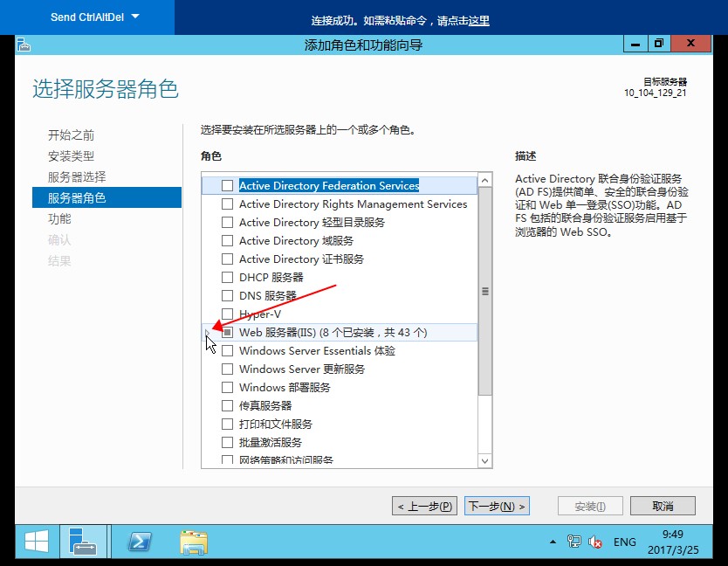Image resolution: width=728 pixels, height=566 pixels.
Task: Click the roles list scrollbar thumb
Action: click(484, 292)
